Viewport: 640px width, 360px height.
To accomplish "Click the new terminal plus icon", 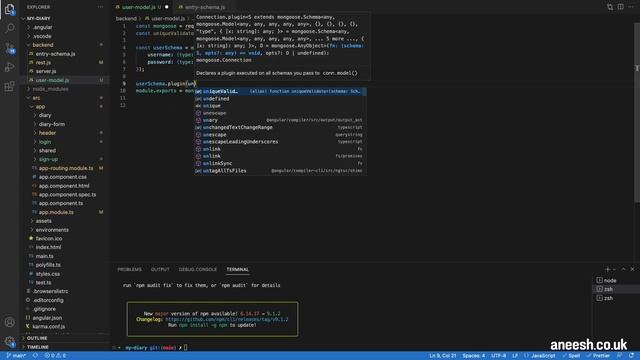I will tap(607, 269).
